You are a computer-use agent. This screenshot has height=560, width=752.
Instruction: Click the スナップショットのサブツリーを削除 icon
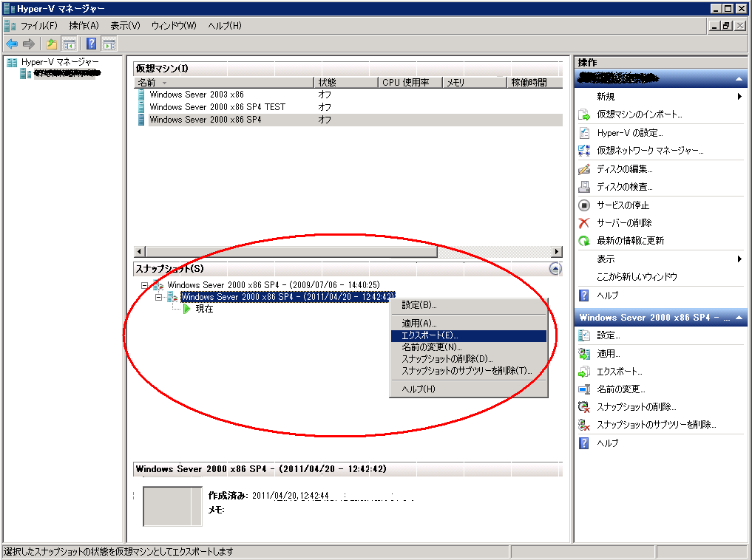pos(583,424)
